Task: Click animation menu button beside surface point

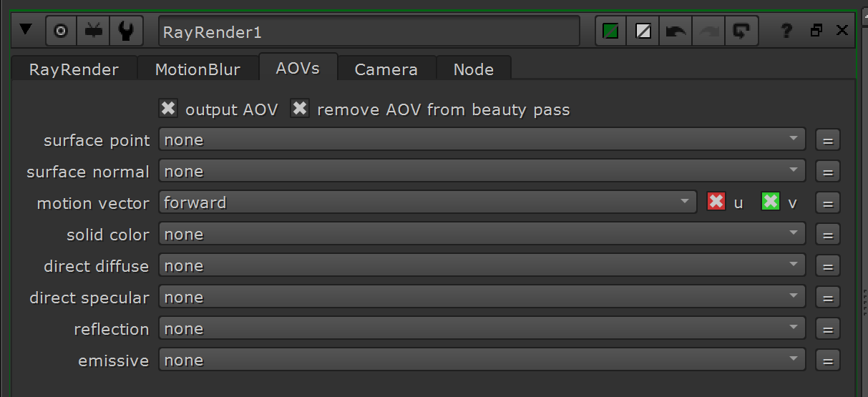Action: 828,140
